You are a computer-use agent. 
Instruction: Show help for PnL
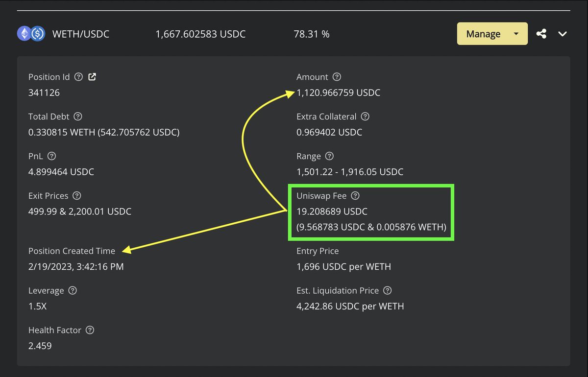(x=51, y=156)
